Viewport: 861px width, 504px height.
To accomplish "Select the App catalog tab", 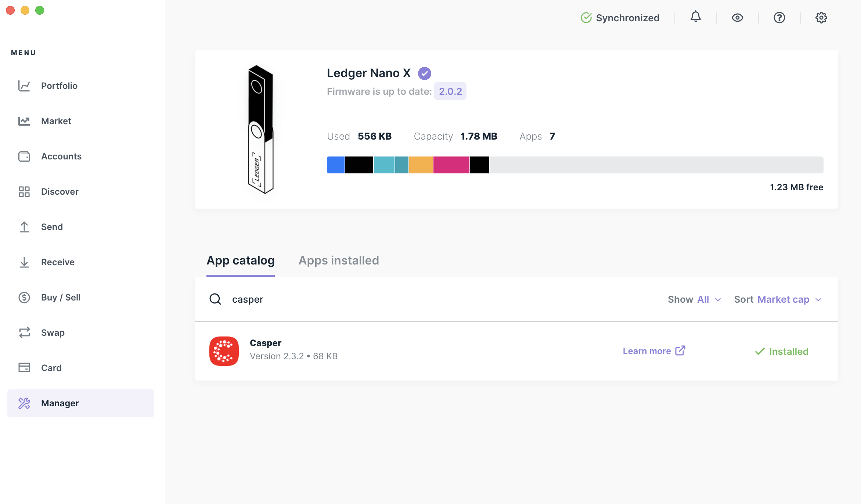I will tap(241, 260).
